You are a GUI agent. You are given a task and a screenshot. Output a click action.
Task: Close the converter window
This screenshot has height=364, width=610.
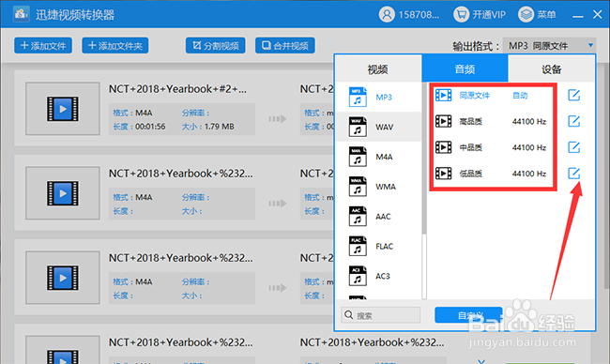coord(598,15)
